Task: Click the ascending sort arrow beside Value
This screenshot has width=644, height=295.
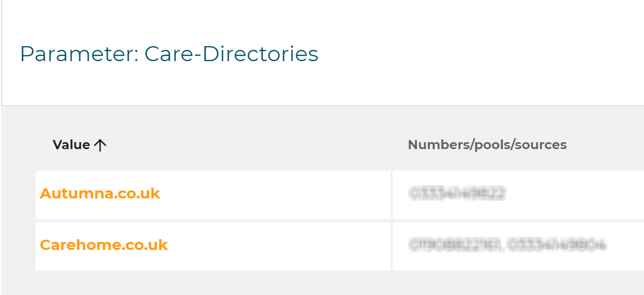Action: [100, 145]
